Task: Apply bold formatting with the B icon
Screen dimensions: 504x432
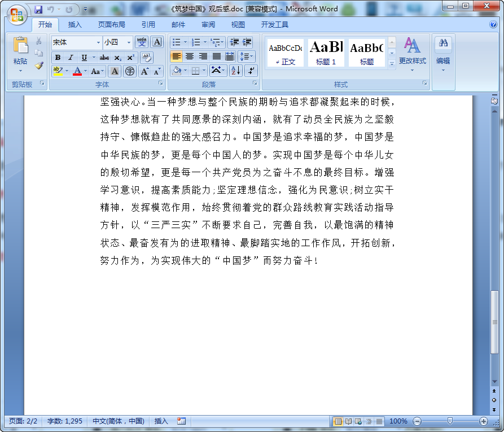Action: 58,57
